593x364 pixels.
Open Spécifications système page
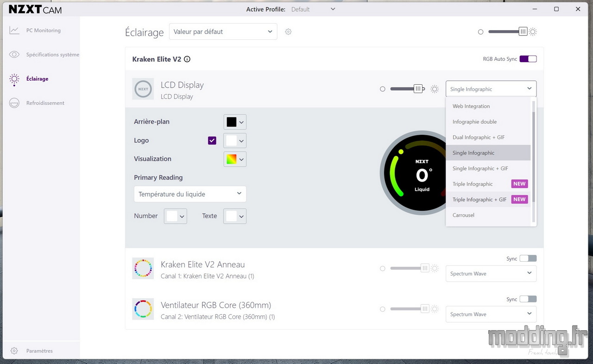pos(52,55)
